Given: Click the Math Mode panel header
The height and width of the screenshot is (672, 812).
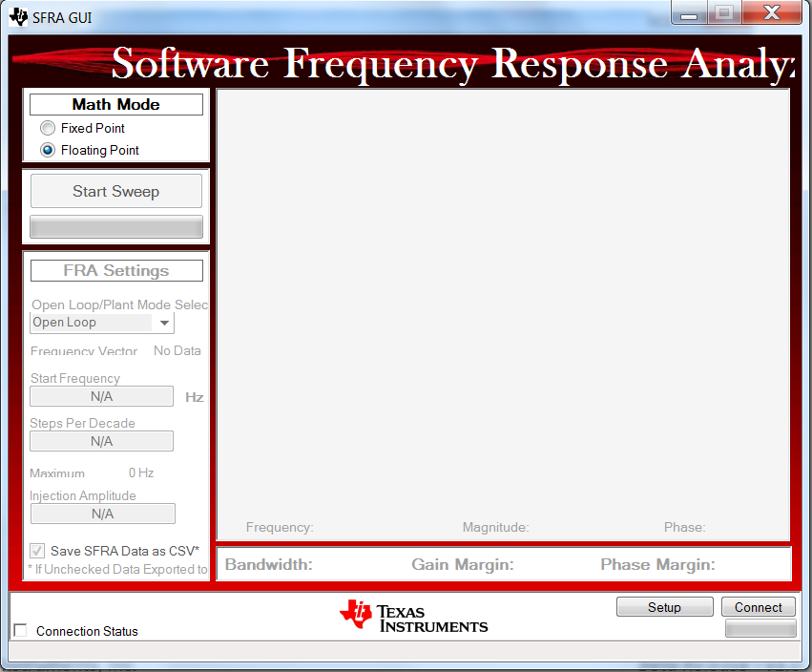Looking at the screenshot, I should point(115,104).
